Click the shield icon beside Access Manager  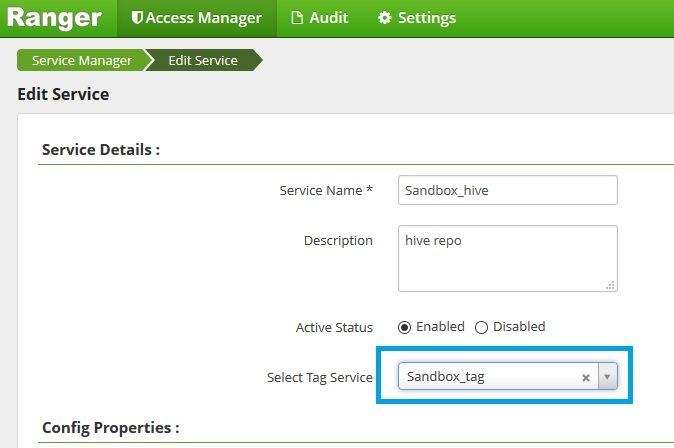click(137, 18)
